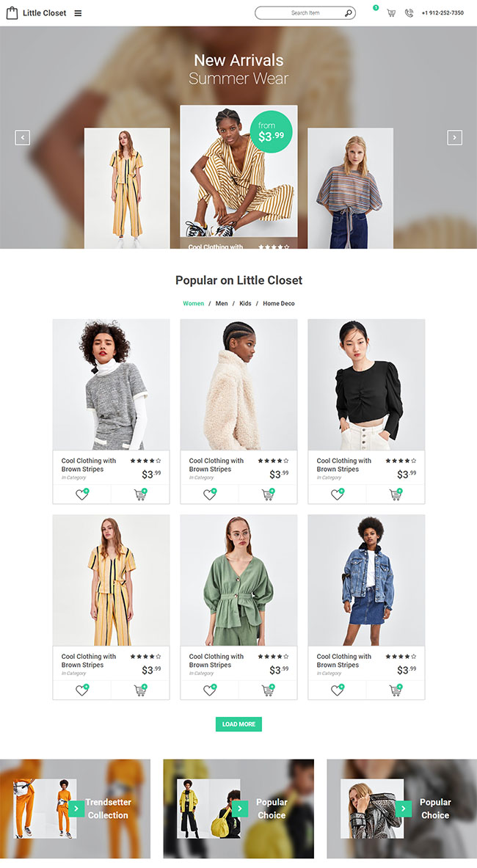Open the striped top thumbnail in carousel
The width and height of the screenshot is (477, 868).
point(350,189)
